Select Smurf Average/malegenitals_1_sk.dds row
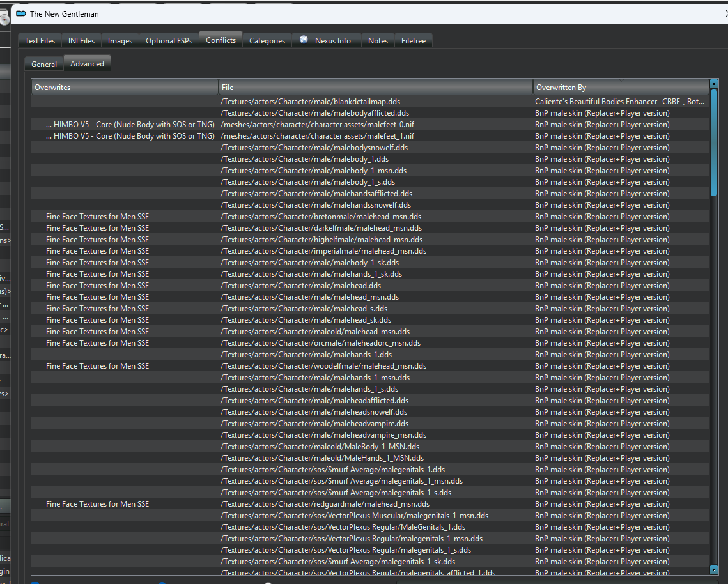This screenshot has height=584, width=728. coord(370,561)
